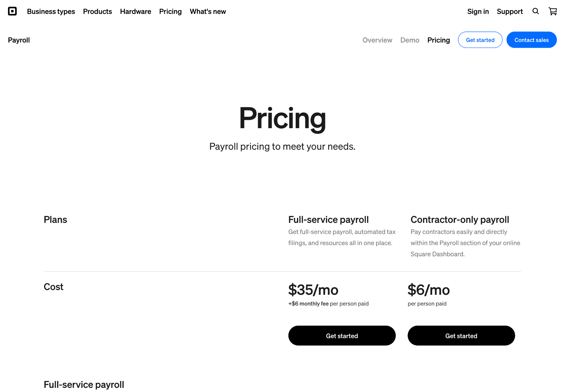Click the Full-service payroll plan heading
Image resolution: width=566 pixels, height=392 pixels.
coord(329,220)
